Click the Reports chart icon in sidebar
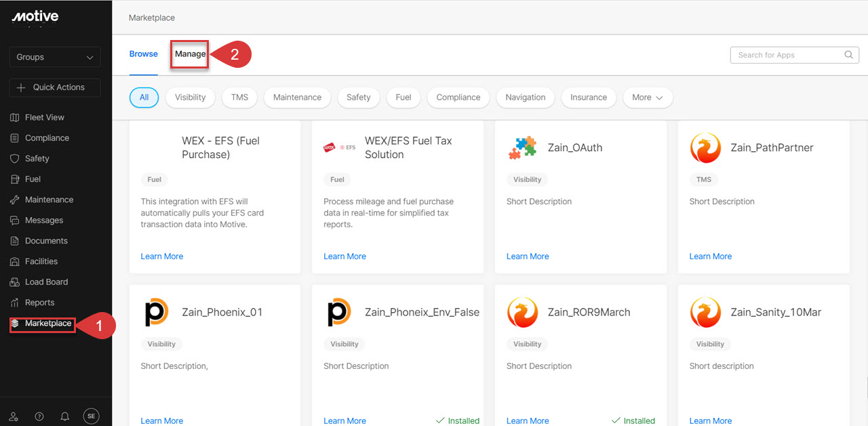The image size is (868, 426). coord(15,303)
